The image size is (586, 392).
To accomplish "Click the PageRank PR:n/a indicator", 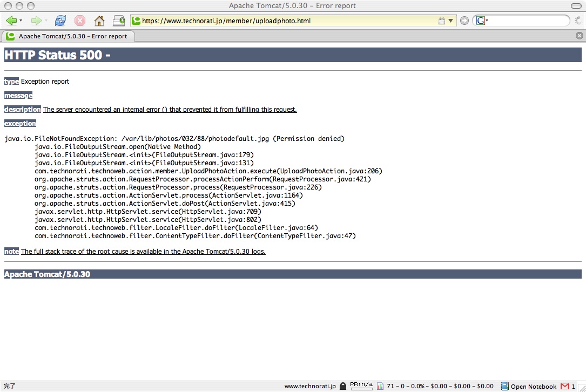I will point(361,386).
